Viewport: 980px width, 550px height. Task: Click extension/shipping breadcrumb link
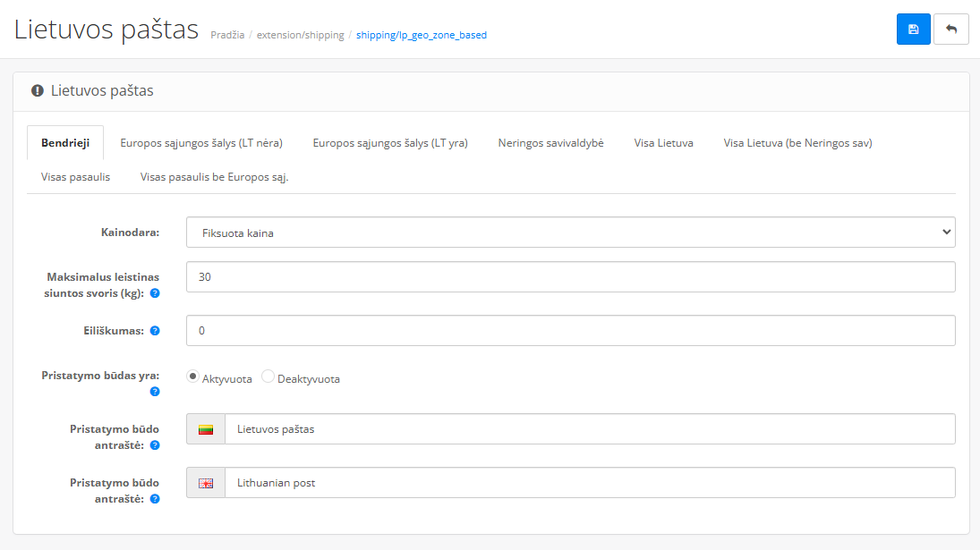[300, 36]
